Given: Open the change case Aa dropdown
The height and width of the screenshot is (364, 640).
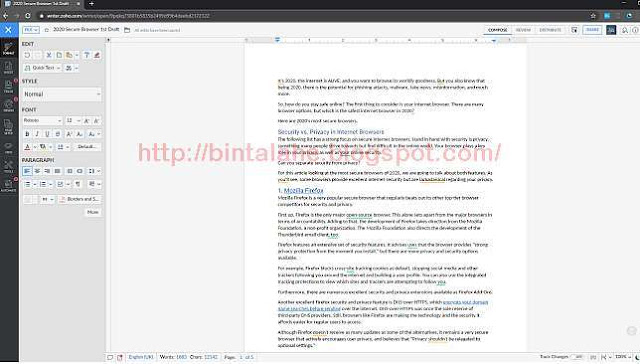Looking at the screenshot, I should pyautogui.click(x=94, y=134).
